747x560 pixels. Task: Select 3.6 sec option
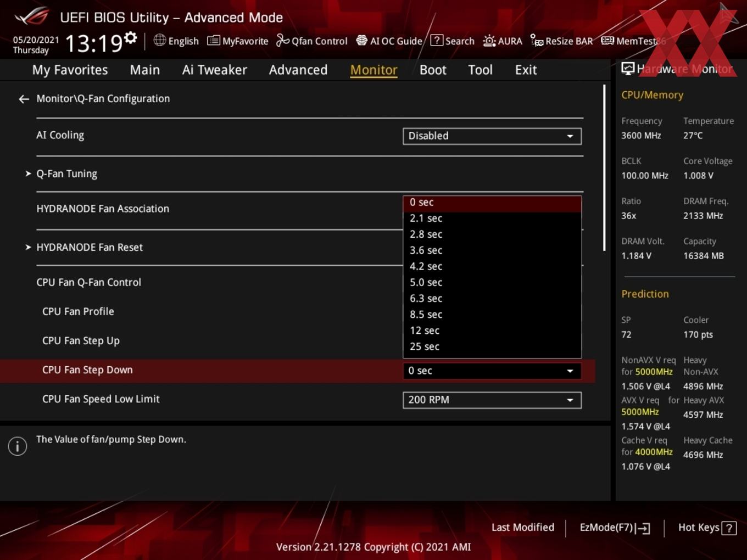pyautogui.click(x=492, y=250)
